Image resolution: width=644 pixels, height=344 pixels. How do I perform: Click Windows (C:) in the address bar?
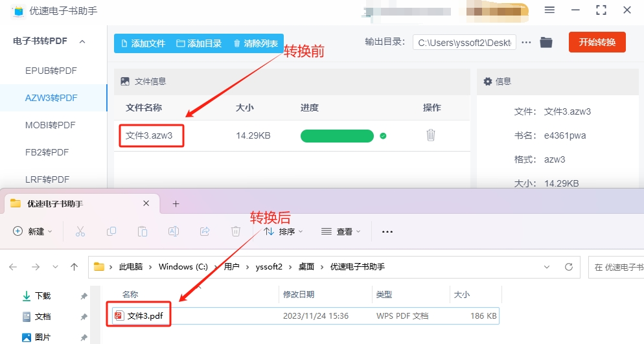point(183,267)
